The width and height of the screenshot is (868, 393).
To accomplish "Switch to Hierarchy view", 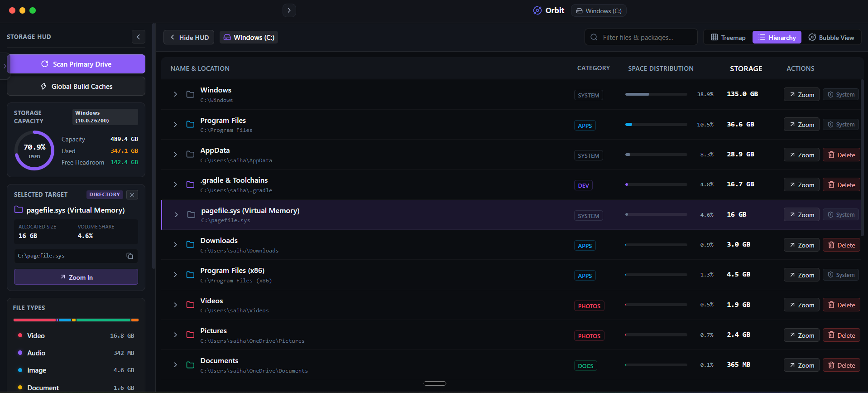I will pyautogui.click(x=777, y=37).
